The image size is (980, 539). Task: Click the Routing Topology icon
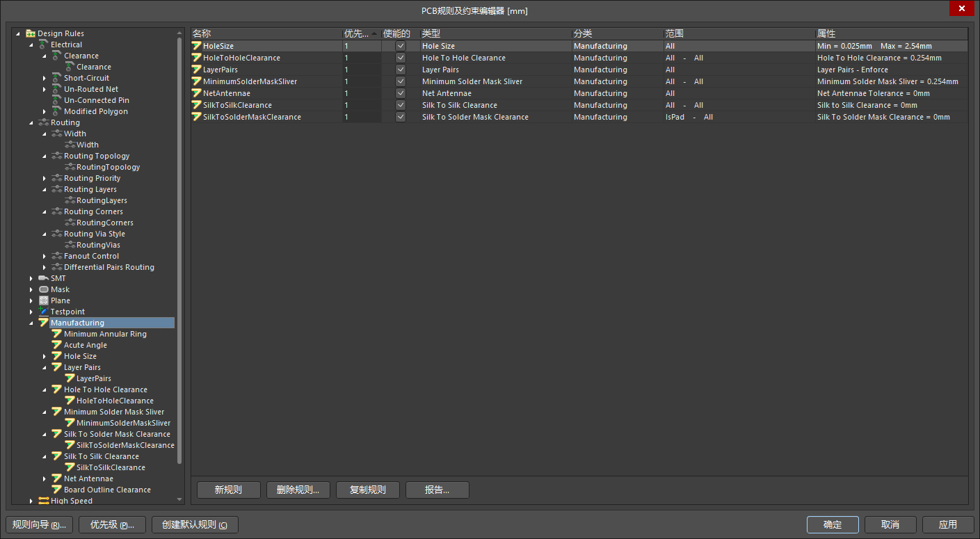57,156
